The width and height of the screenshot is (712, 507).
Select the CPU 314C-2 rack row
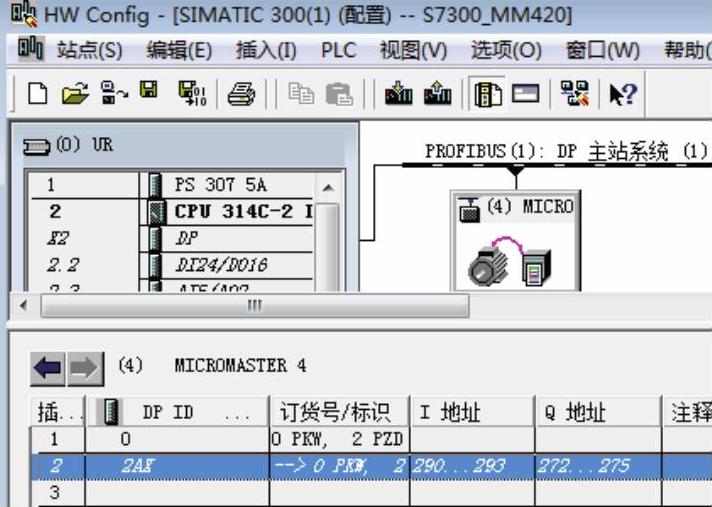coord(172,212)
